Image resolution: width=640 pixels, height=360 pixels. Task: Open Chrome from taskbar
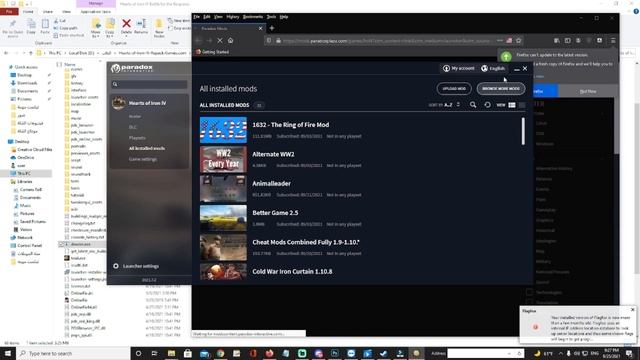(x=220, y=353)
